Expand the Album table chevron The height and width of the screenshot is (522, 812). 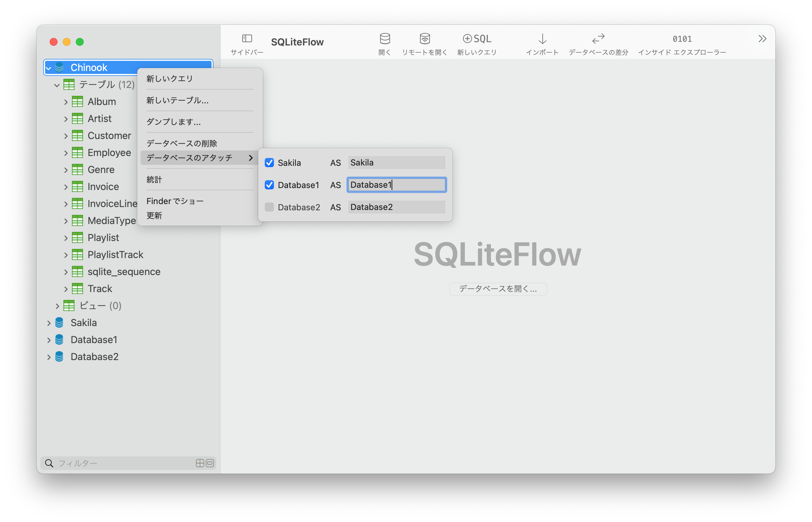66,102
